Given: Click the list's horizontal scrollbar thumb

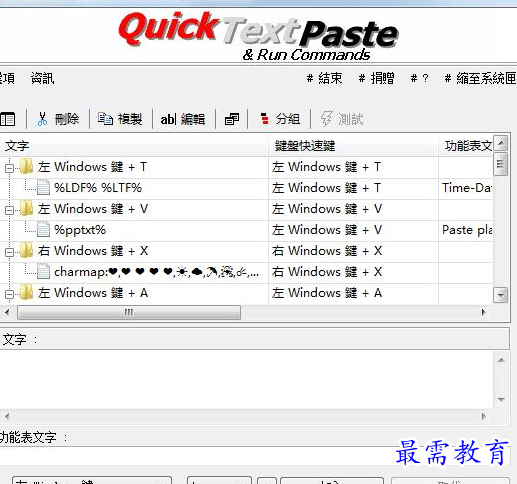Looking at the screenshot, I should tap(129, 312).
